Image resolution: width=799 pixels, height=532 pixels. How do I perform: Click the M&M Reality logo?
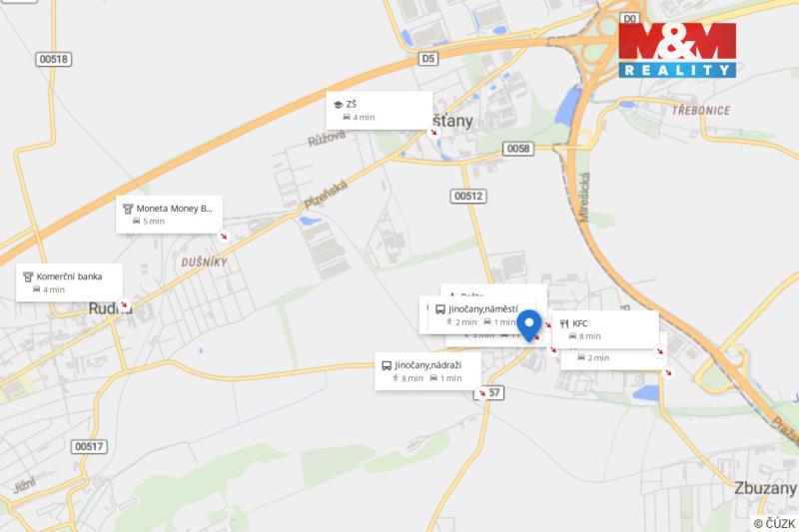point(677,50)
